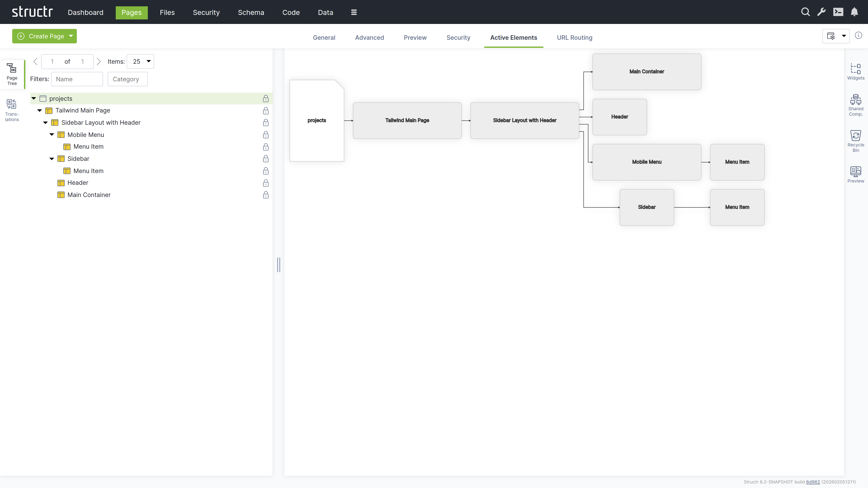Open the admin tools wrench icon
This screenshot has width=868, height=488.
pyautogui.click(x=821, y=12)
